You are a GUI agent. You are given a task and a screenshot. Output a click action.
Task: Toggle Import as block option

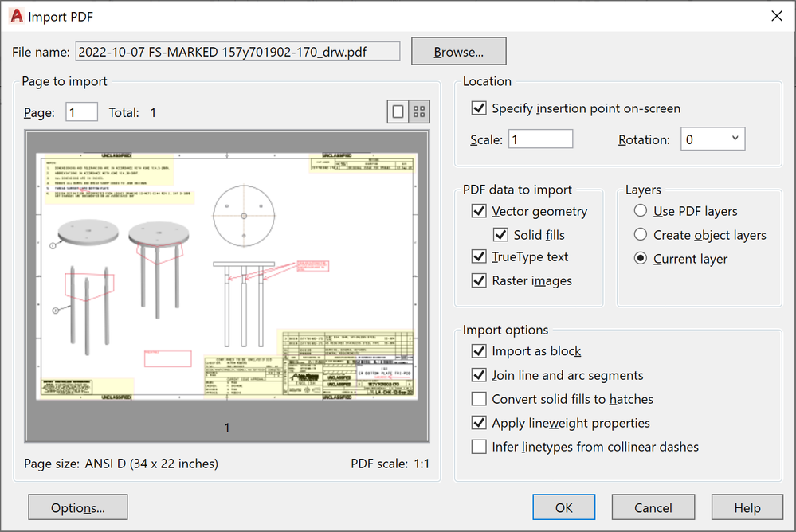479,351
